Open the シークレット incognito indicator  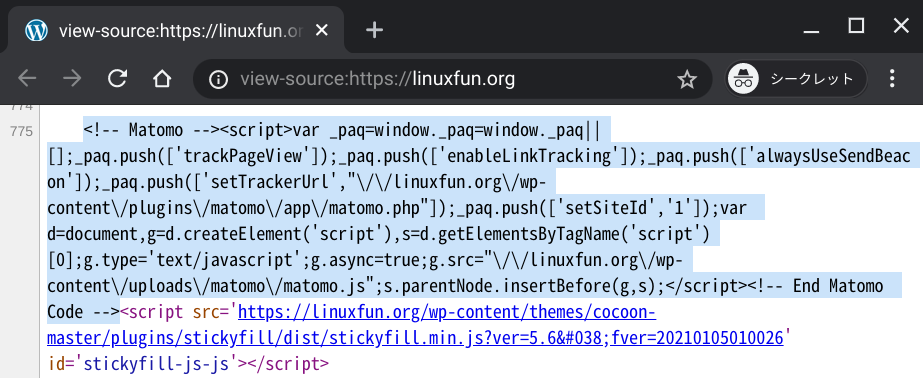[x=795, y=79]
